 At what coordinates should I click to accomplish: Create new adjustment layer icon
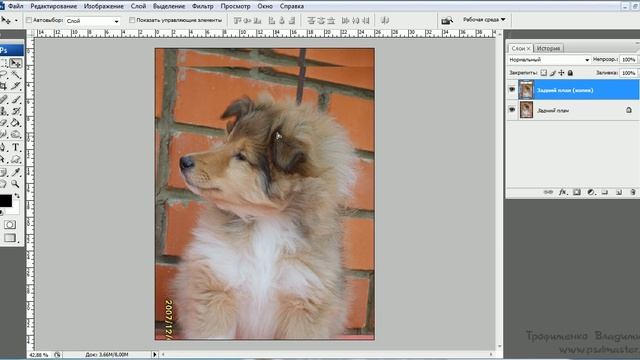pyautogui.click(x=591, y=192)
